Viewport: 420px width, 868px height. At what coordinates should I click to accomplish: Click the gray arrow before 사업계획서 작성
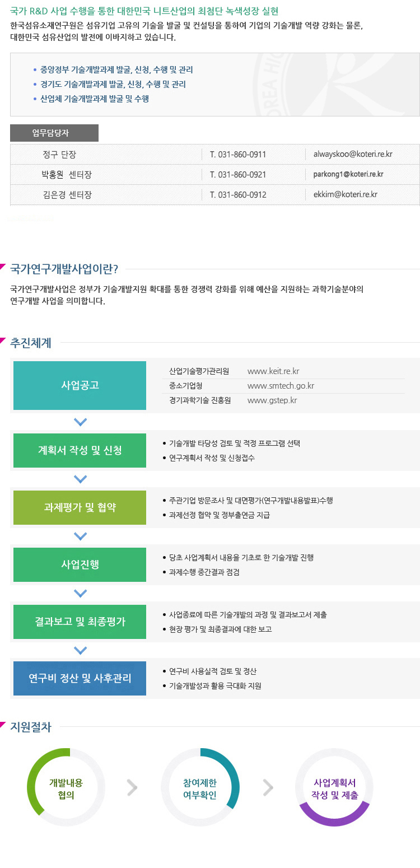pos(268,787)
